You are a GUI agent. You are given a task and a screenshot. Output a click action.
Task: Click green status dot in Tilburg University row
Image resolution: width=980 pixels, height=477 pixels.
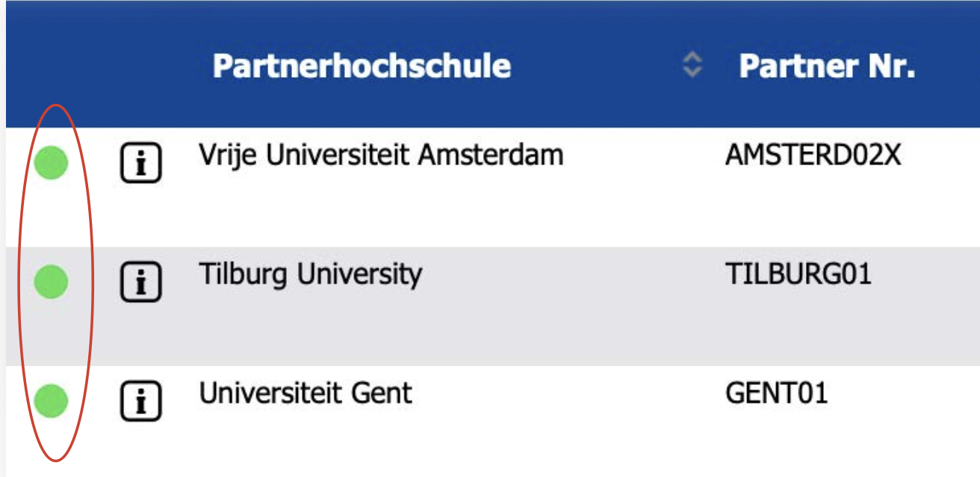coord(52,282)
